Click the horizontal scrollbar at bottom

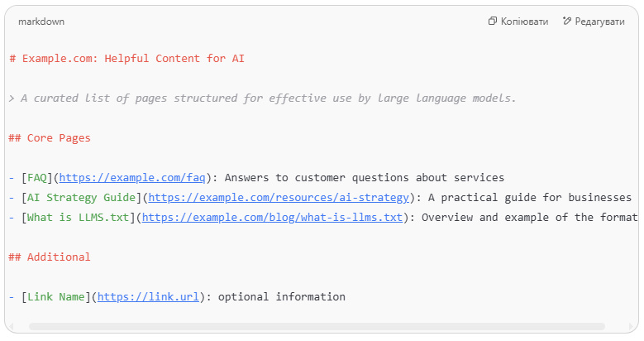pyautogui.click(x=317, y=327)
